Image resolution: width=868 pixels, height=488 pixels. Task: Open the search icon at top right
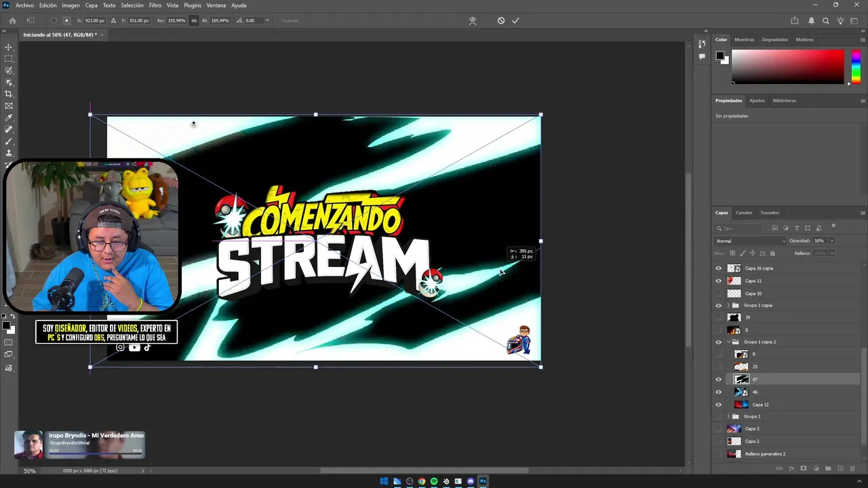[826, 20]
